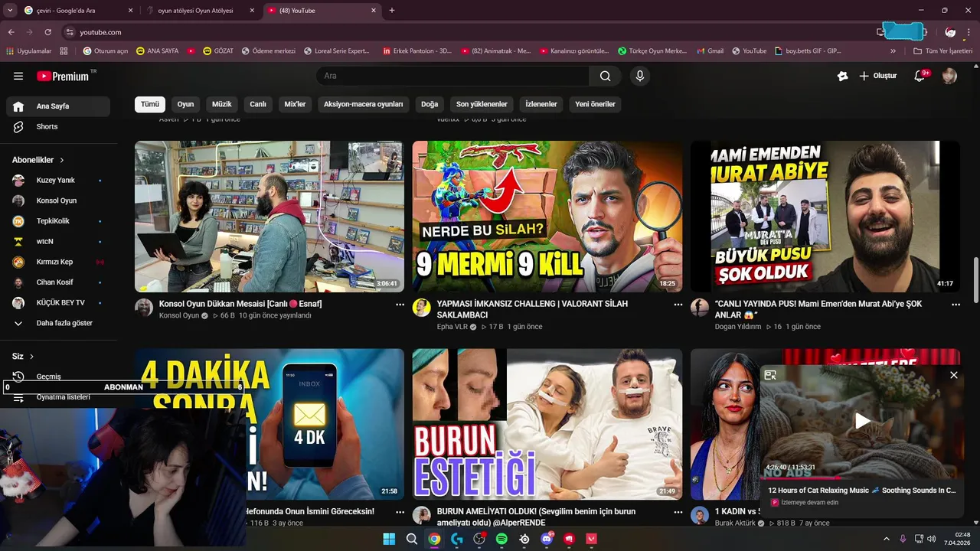
Task: Open Cihan Kosif subscription channel
Action: (58, 282)
